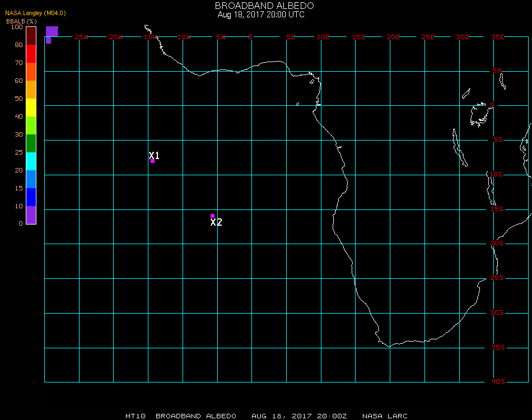This screenshot has width=532, height=420.
Task: Click the 15S latitude label
Action: tap(497, 209)
